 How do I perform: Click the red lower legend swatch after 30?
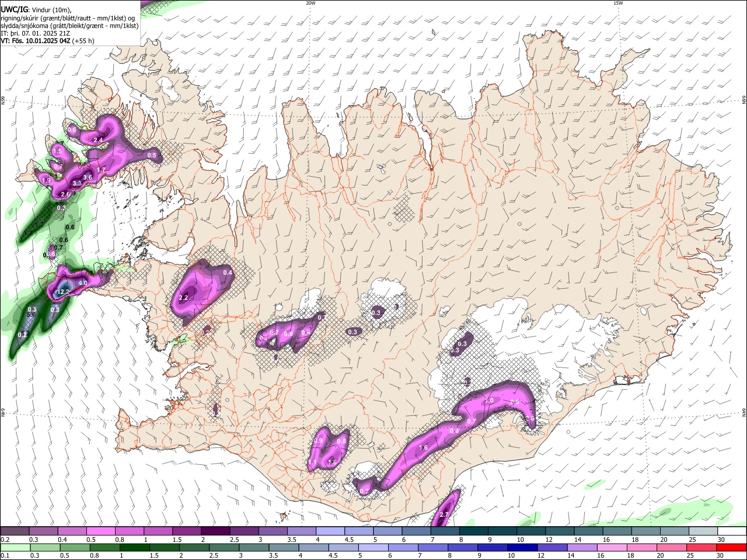point(732,547)
